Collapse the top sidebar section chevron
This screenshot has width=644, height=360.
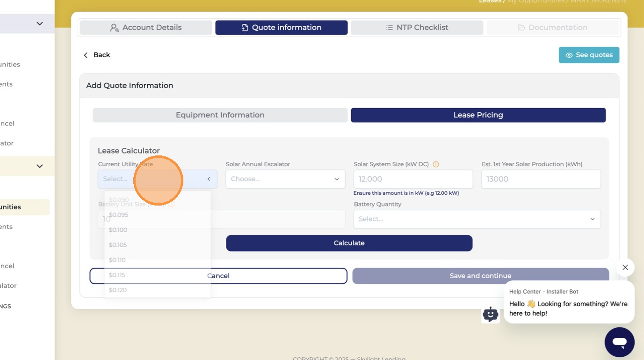click(40, 23)
